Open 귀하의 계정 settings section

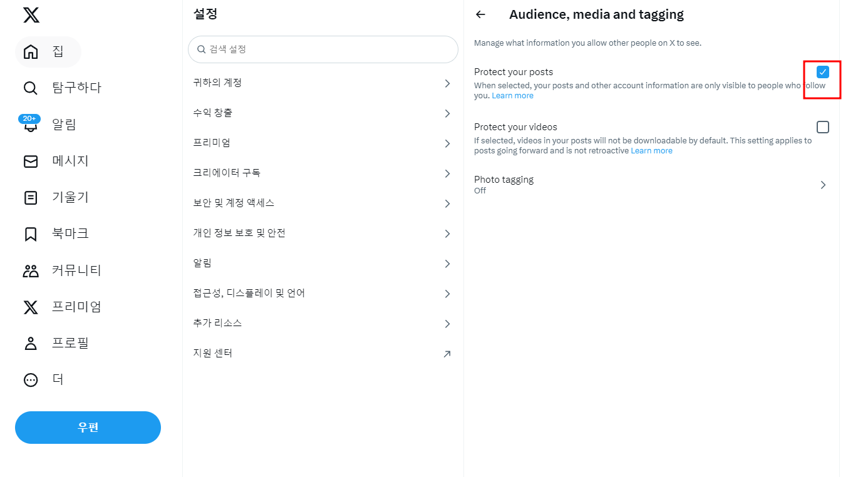coord(323,82)
